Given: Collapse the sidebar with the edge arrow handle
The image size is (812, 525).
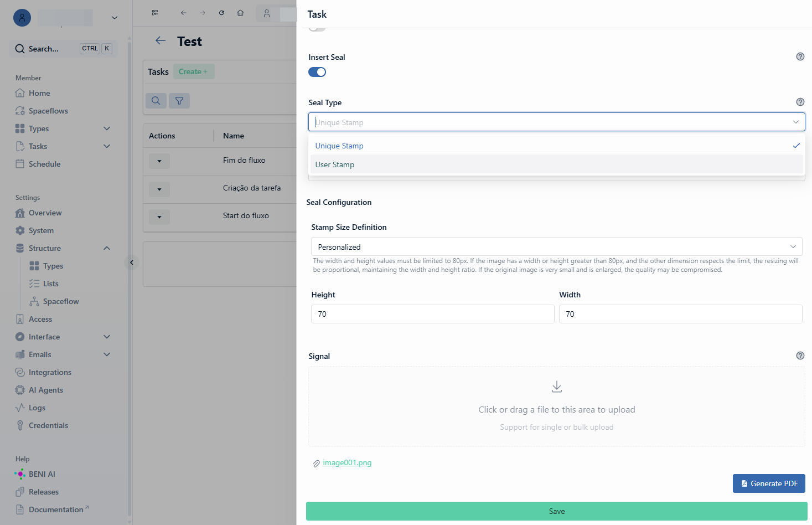Looking at the screenshot, I should point(132,262).
